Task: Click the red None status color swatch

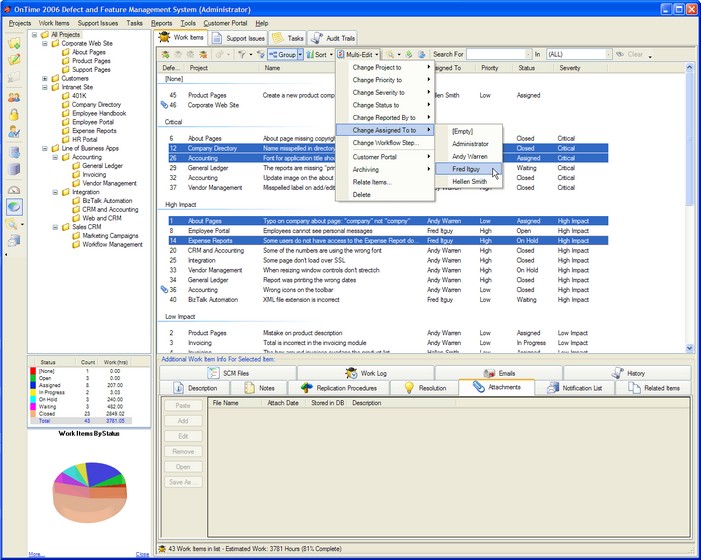Action: point(33,371)
